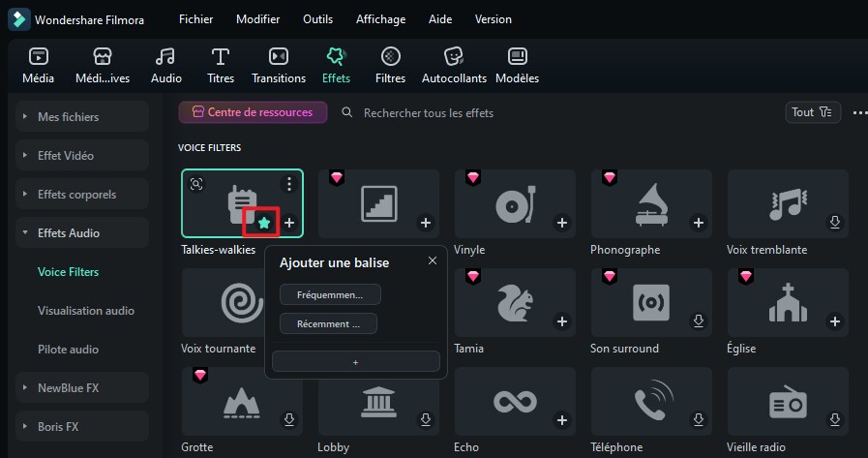This screenshot has width=868, height=458.
Task: Expand the NewBlue FX category
Action: (82, 388)
